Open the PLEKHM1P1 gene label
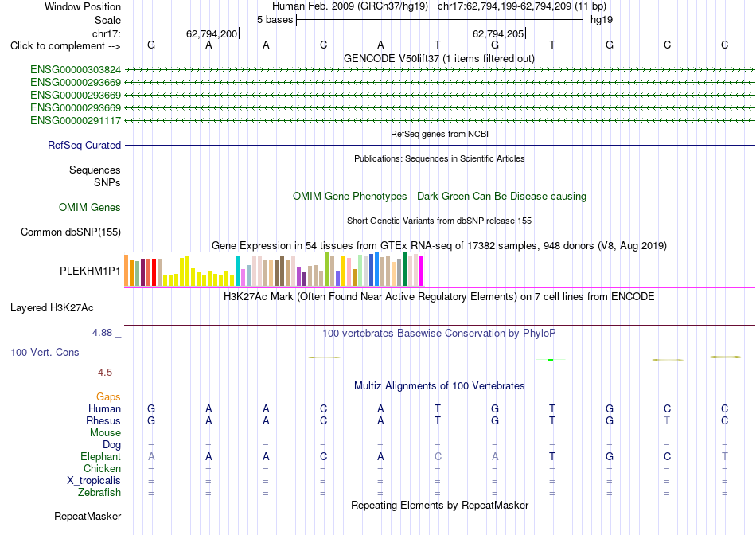This screenshot has height=535, width=756. pos(90,271)
